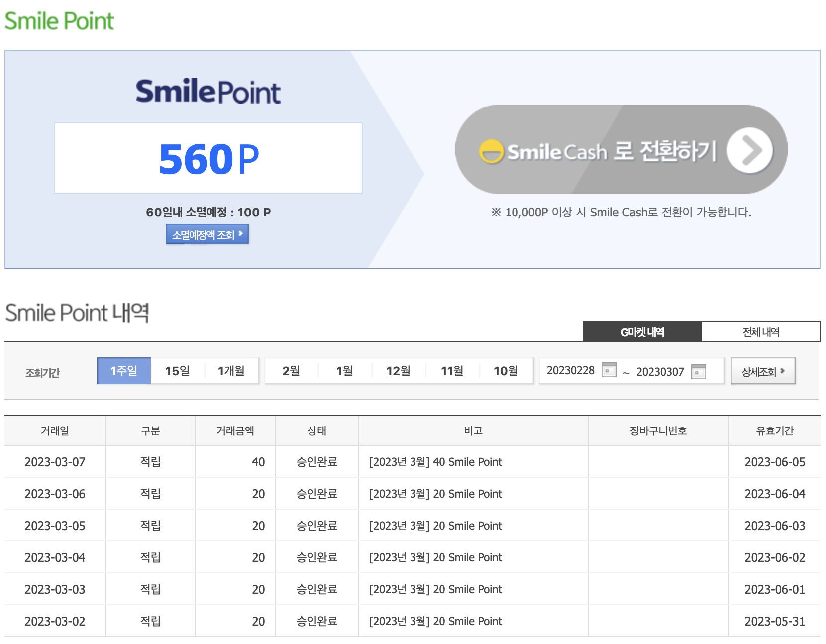Filter history by 2월
The width and height of the screenshot is (826, 644).
coord(291,371)
